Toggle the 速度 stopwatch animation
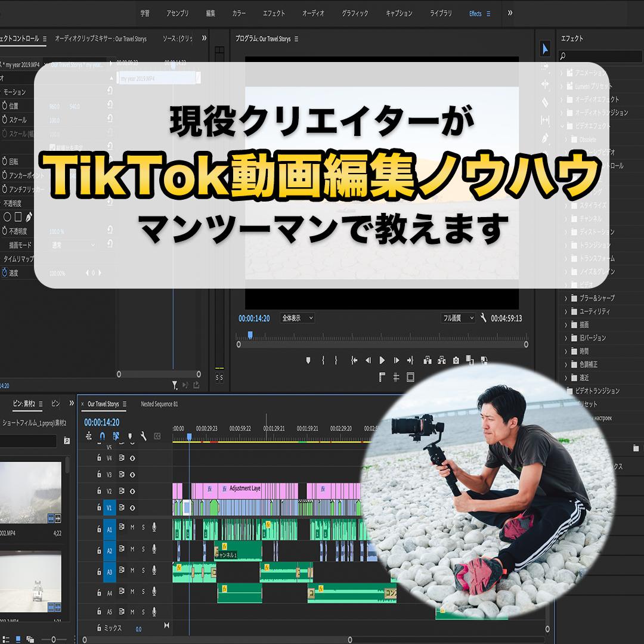Viewport: 644px width, 644px height. pos(5,273)
